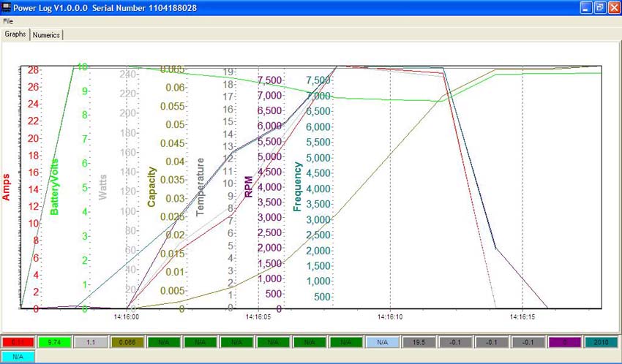Click the Power Log title bar icon
Image resolution: width=622 pixels, height=364 pixels.
pyautogui.click(x=7, y=7)
